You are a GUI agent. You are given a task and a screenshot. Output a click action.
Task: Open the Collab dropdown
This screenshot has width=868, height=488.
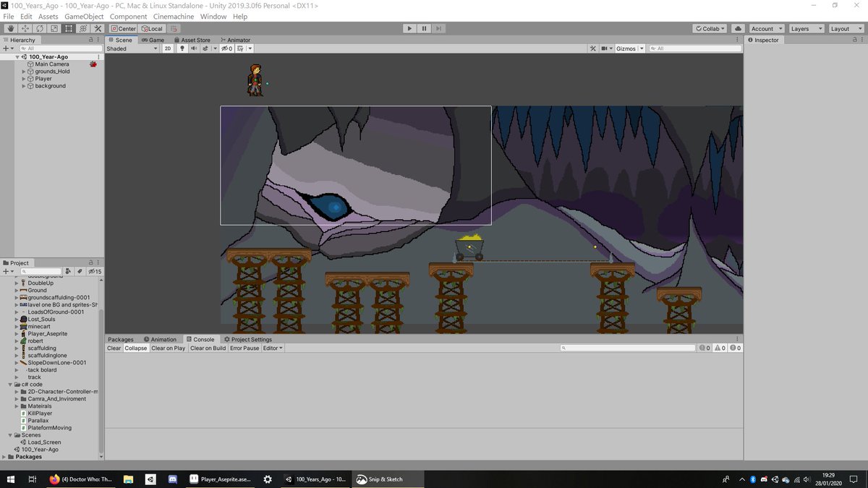point(710,28)
